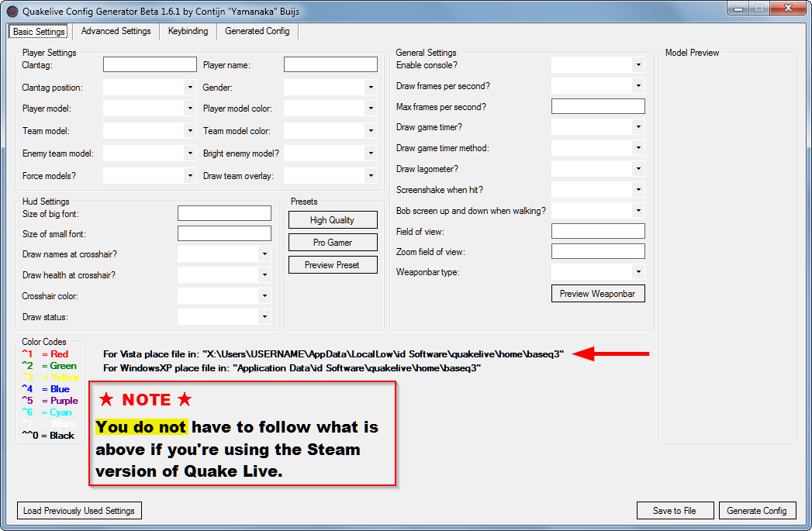The image size is (812, 531).
Task: Apply the Pro Gamer preset
Action: [x=332, y=242]
